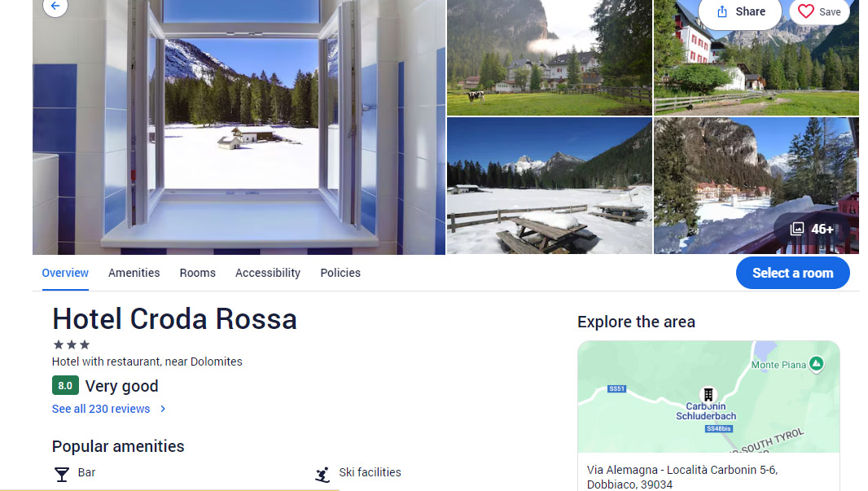Click the Select a room button

(x=793, y=273)
